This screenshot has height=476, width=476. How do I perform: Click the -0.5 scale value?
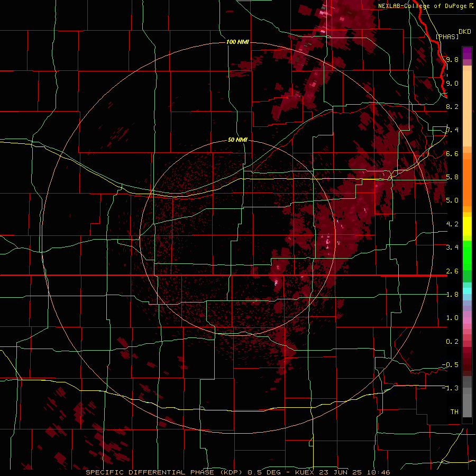coord(450,364)
